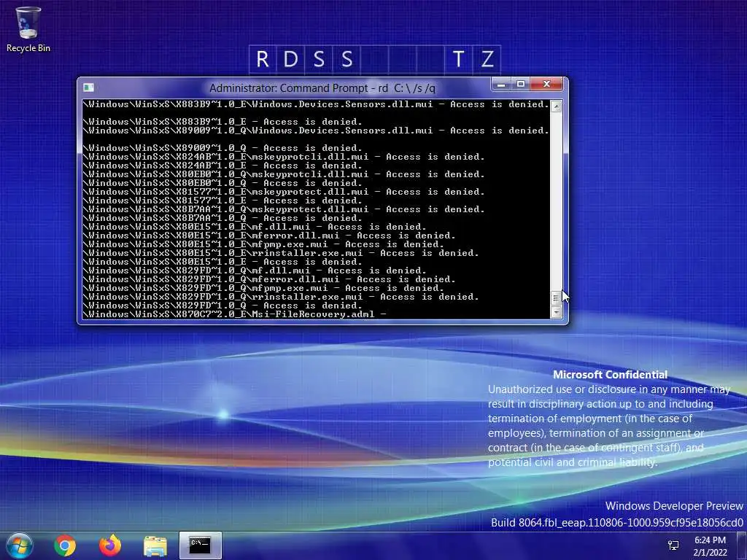This screenshot has width=747, height=560.
Task: Click the Command Prompt title bar text
Action: point(322,88)
